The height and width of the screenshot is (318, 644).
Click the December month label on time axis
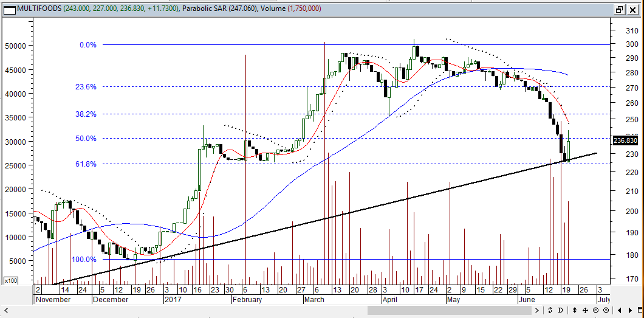(x=111, y=300)
